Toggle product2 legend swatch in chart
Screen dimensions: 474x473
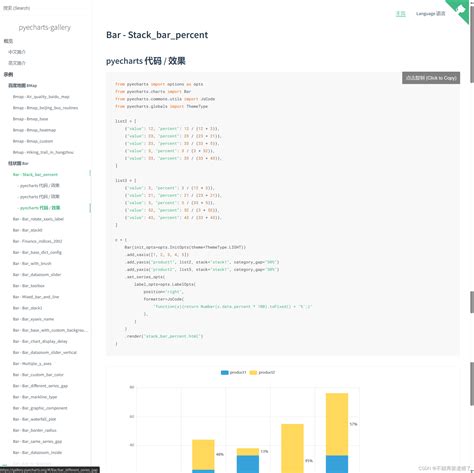pyautogui.click(x=253, y=372)
